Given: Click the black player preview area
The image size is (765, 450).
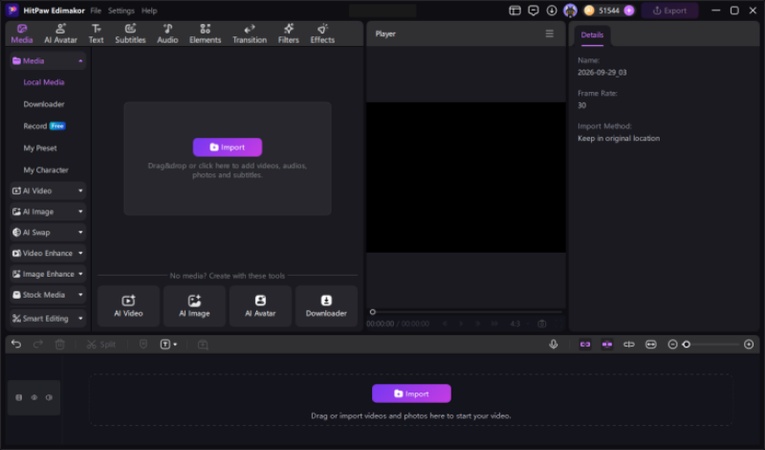Looking at the screenshot, I should tap(466, 177).
